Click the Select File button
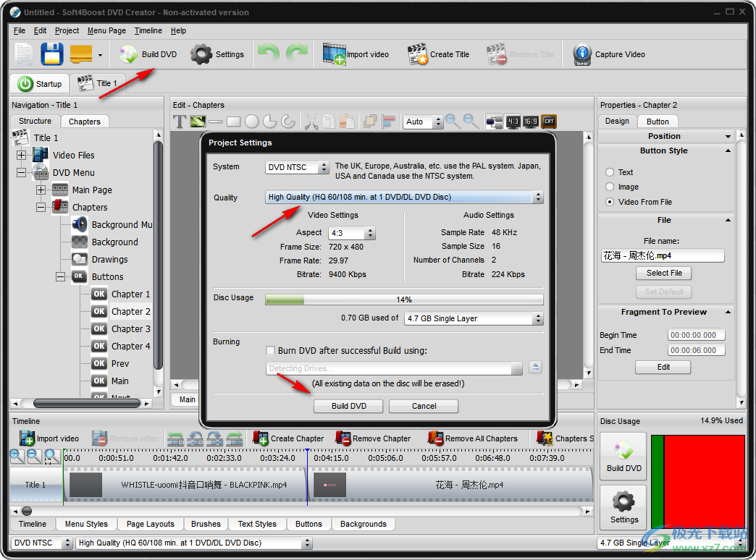 (x=664, y=273)
